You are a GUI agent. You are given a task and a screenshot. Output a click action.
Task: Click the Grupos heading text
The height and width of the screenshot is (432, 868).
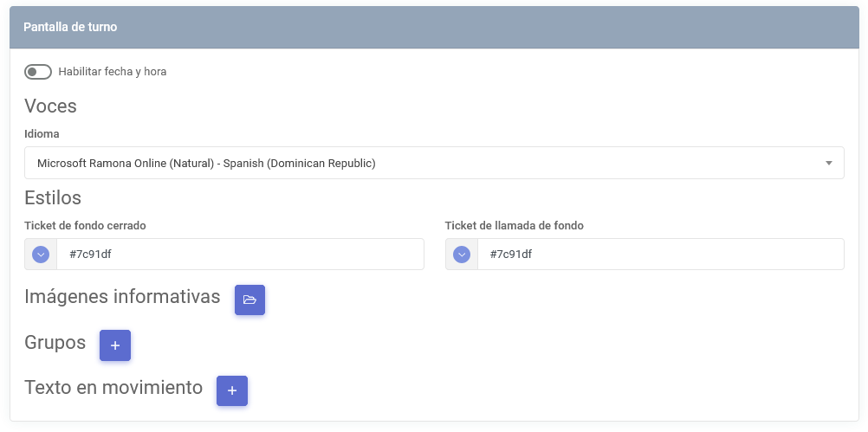click(55, 342)
